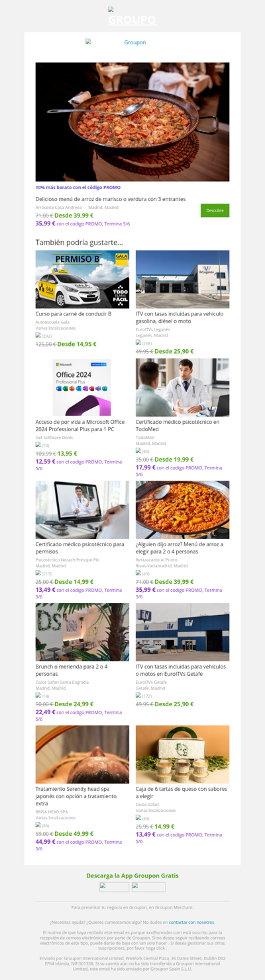The height and width of the screenshot is (980, 265).
Task: Open the 'Brunch o merienda para 2 o 4' deal
Action: pos(72,671)
